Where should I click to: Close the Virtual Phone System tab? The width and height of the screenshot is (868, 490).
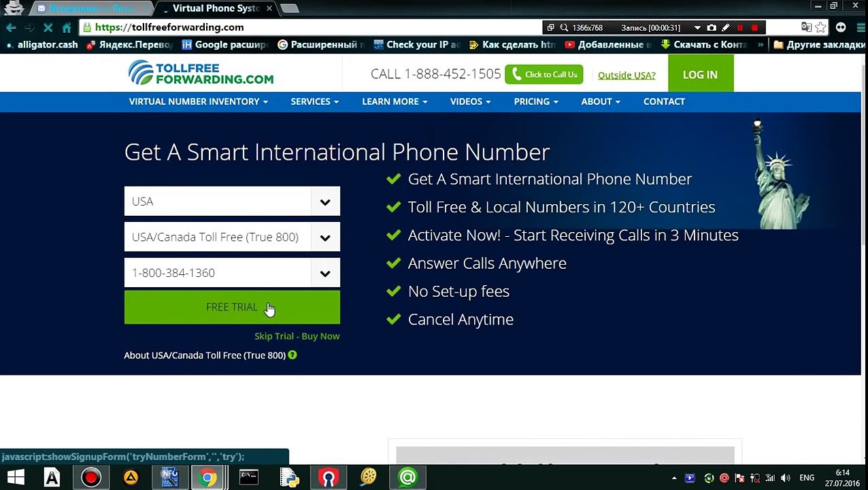click(x=269, y=8)
